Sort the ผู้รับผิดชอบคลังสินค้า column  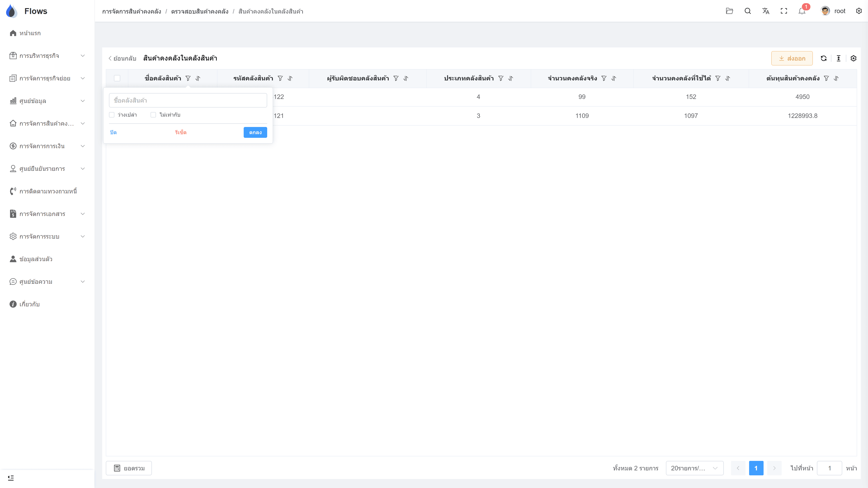pos(406,78)
